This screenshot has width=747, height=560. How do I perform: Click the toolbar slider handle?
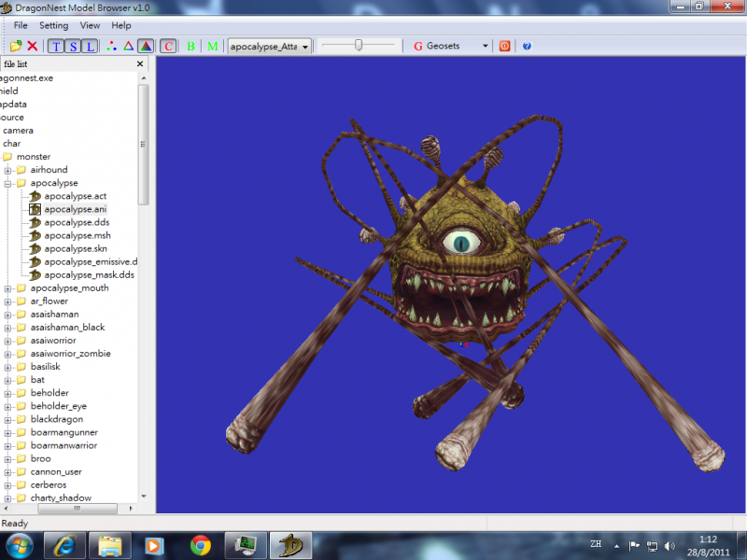(x=359, y=45)
